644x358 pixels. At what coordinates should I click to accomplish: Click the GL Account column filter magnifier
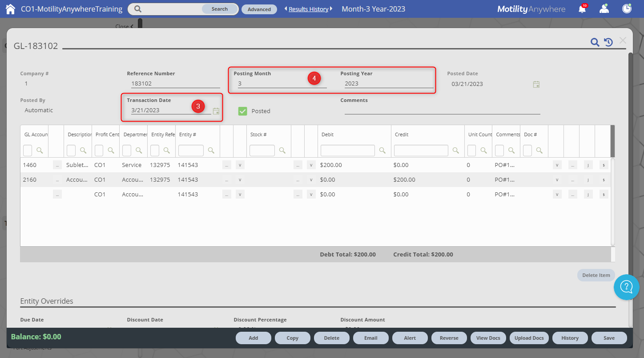pyautogui.click(x=40, y=151)
